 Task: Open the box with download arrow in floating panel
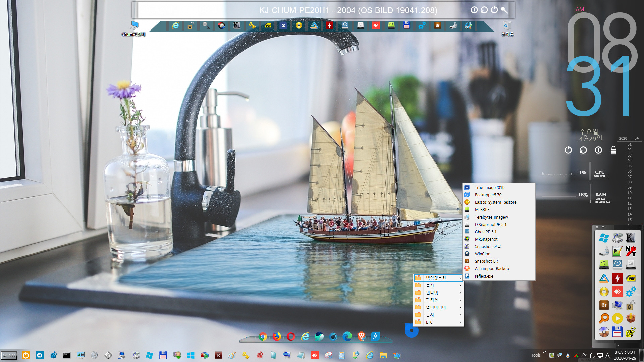[631, 318]
